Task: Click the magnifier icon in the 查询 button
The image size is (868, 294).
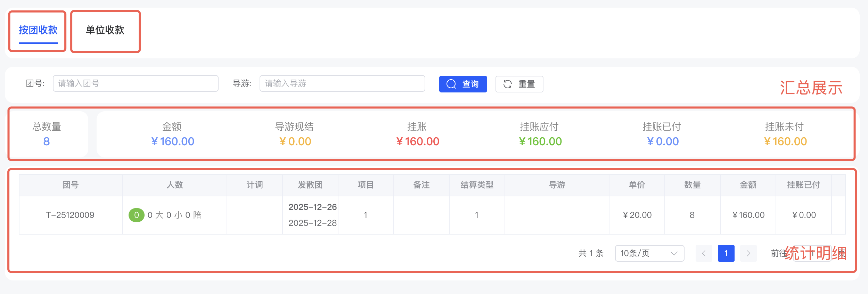Action: pos(451,84)
